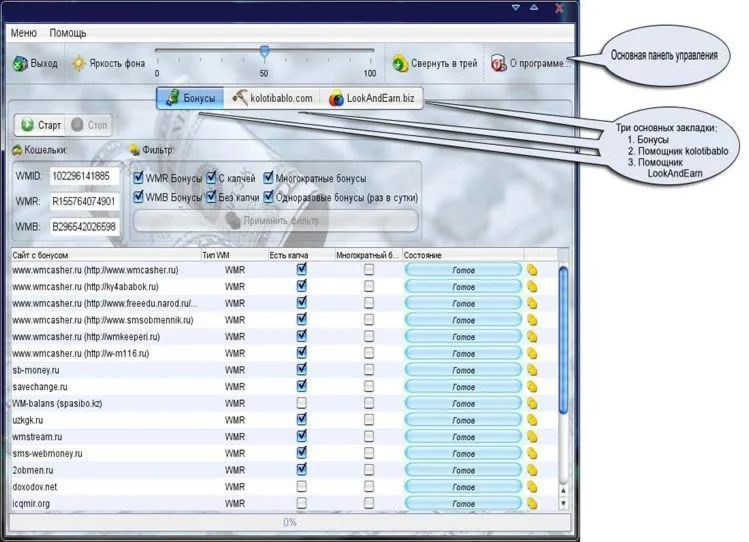Click coin icon in icqmir.org row

(532, 503)
